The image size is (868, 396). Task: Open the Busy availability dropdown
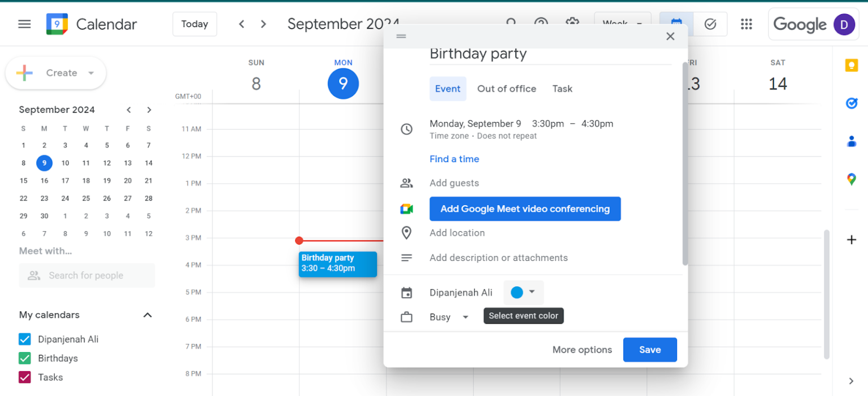click(449, 317)
